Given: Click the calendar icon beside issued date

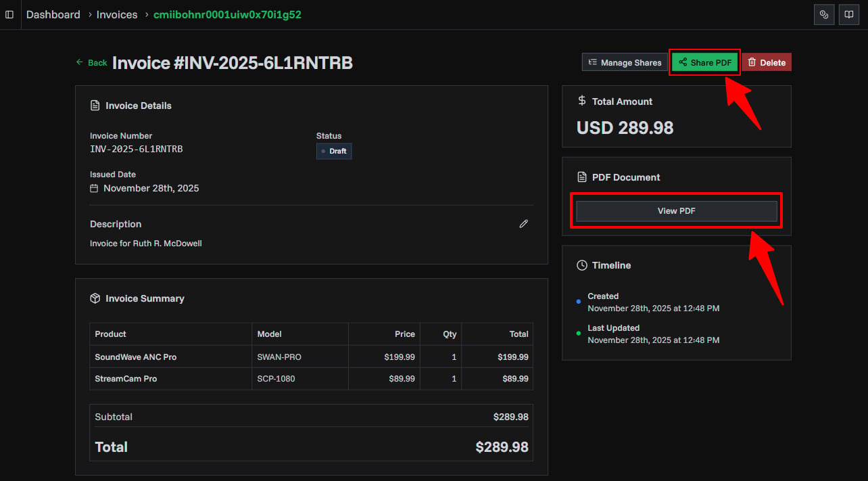Looking at the screenshot, I should click(x=95, y=188).
